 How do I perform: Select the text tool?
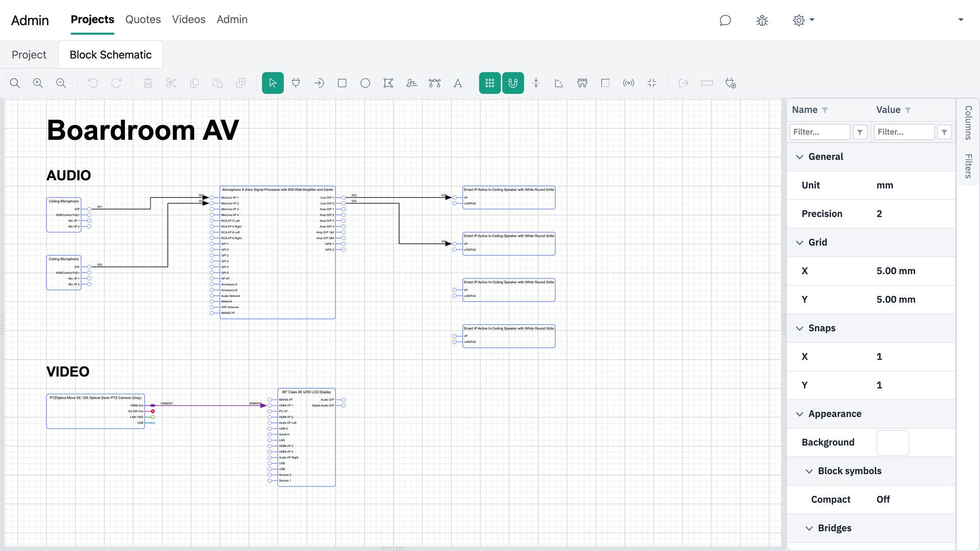click(x=458, y=83)
